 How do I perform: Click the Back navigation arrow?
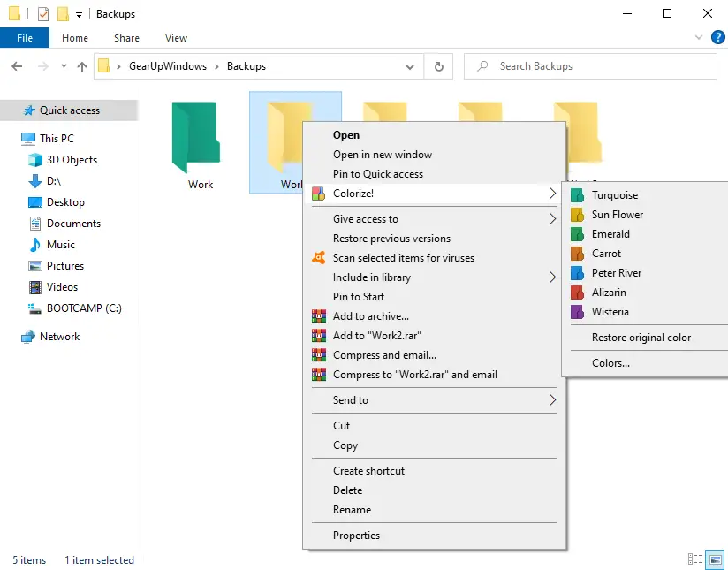[17, 66]
